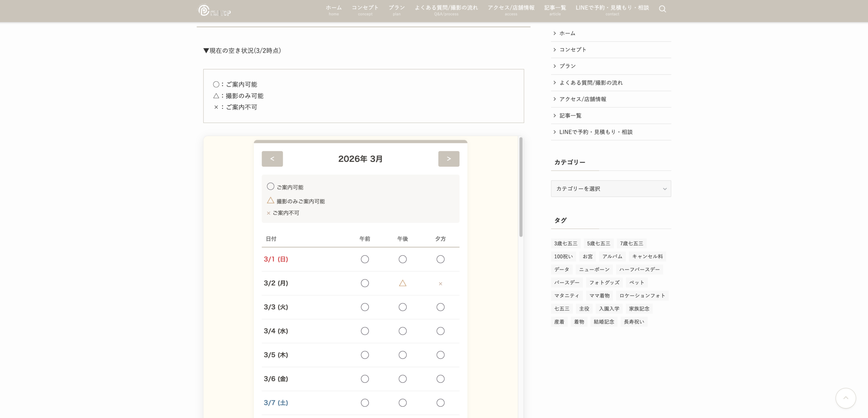Open sidebar LINEで予約・見積もり・相談 link
Viewport: 868px width, 418px height.
pyautogui.click(x=596, y=132)
